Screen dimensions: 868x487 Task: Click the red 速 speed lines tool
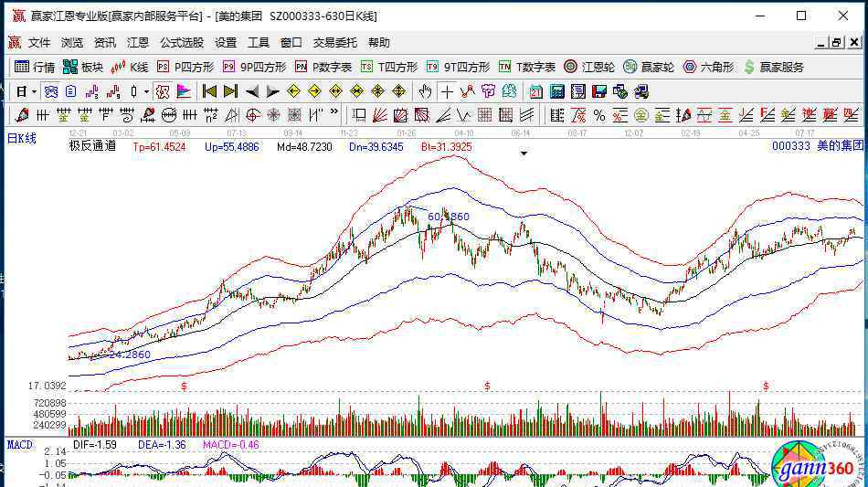pyautogui.click(x=810, y=115)
